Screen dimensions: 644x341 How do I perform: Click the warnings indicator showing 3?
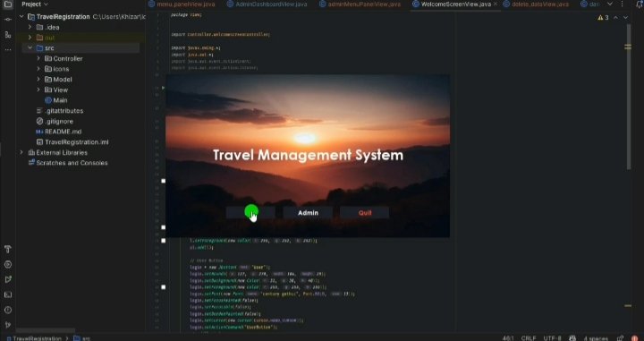(604, 18)
